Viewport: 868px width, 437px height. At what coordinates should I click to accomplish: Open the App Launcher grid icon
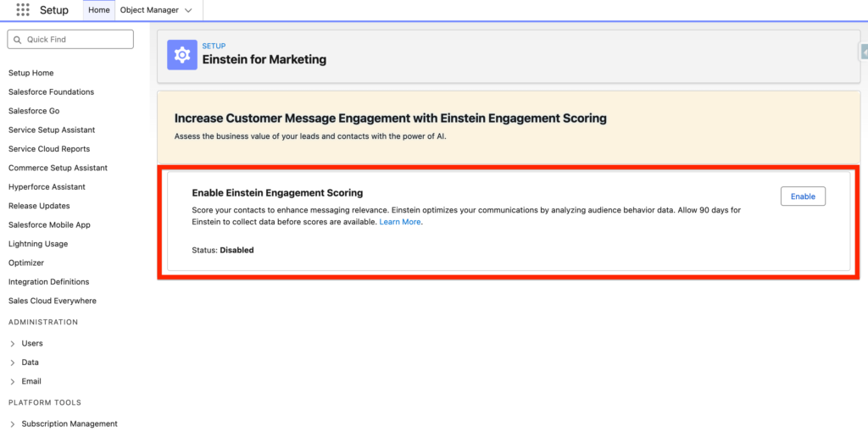coord(23,10)
